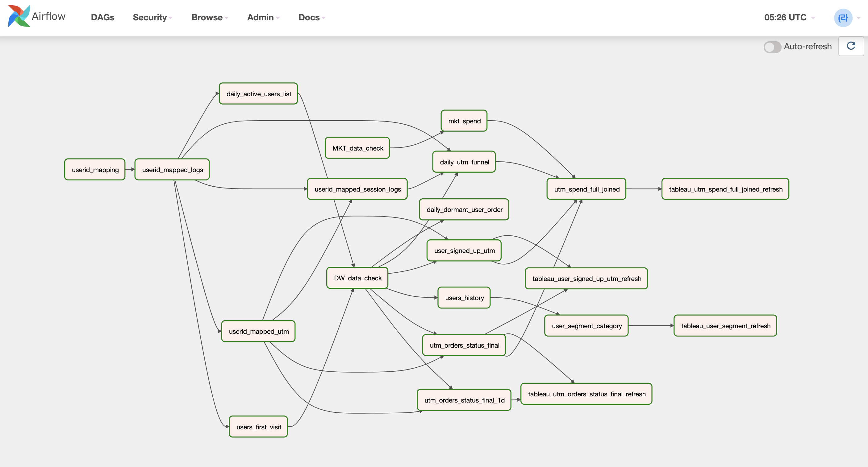The width and height of the screenshot is (868, 467).
Task: Click the circular refresh icon button
Action: [850, 46]
